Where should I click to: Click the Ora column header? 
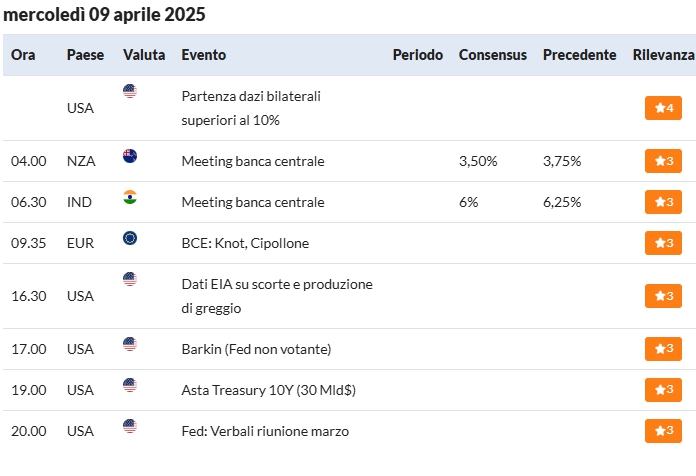[23, 55]
